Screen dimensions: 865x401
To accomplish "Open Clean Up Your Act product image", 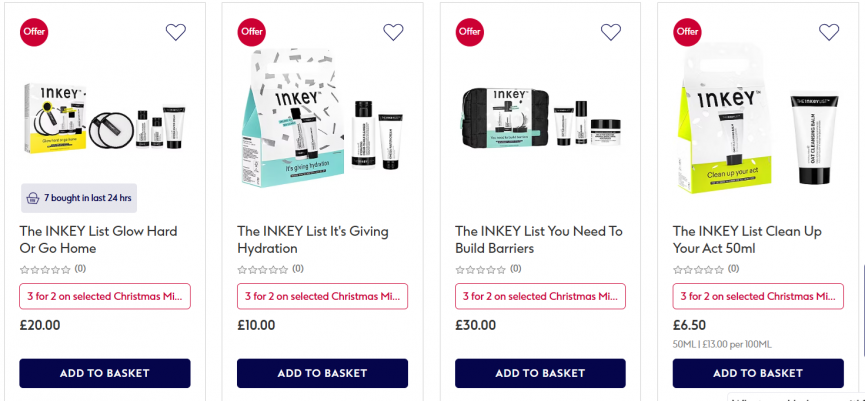I will pyautogui.click(x=758, y=118).
